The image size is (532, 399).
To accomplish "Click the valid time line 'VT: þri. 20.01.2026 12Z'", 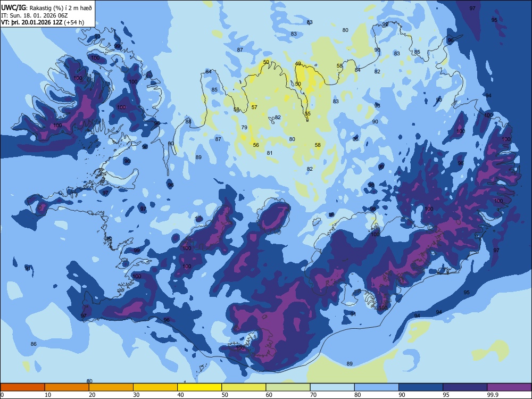I will click(32, 22).
